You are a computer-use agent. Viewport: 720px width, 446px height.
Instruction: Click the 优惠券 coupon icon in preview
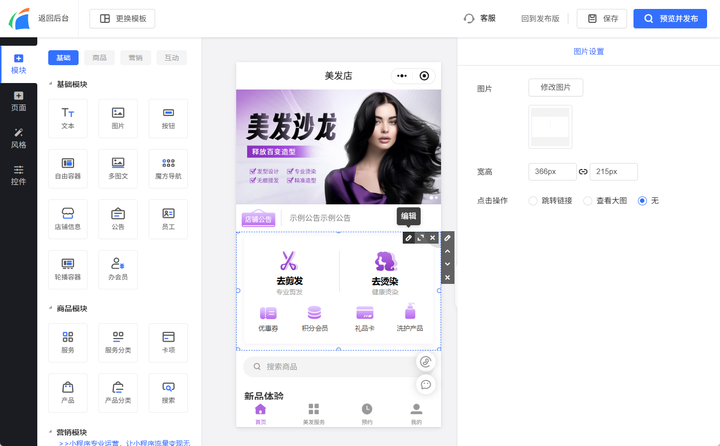coord(268,313)
